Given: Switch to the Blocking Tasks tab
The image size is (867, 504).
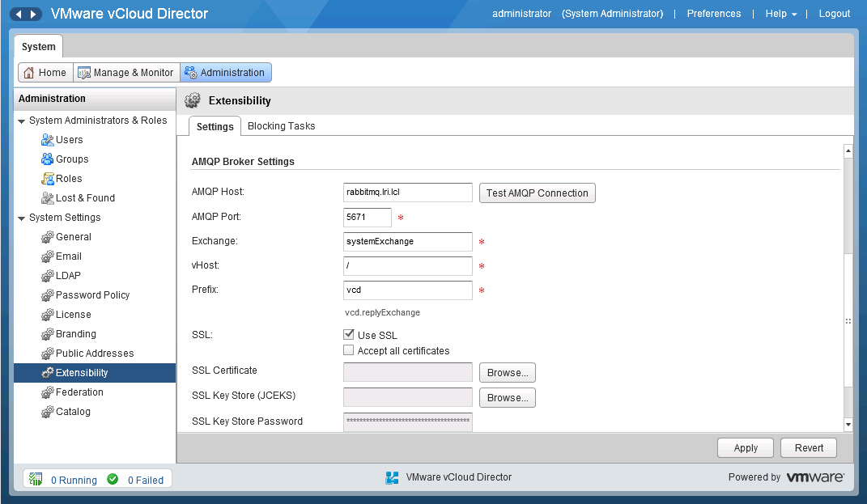Looking at the screenshot, I should [x=282, y=126].
